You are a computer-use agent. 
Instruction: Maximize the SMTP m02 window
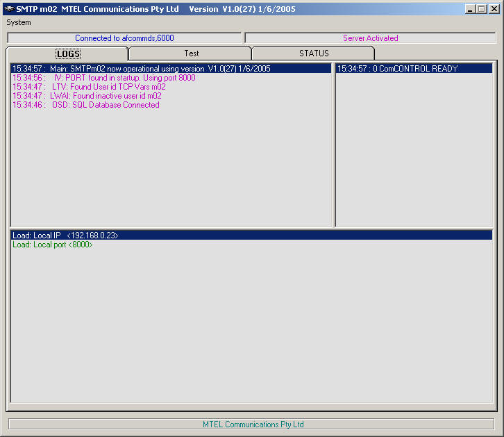tap(481, 9)
